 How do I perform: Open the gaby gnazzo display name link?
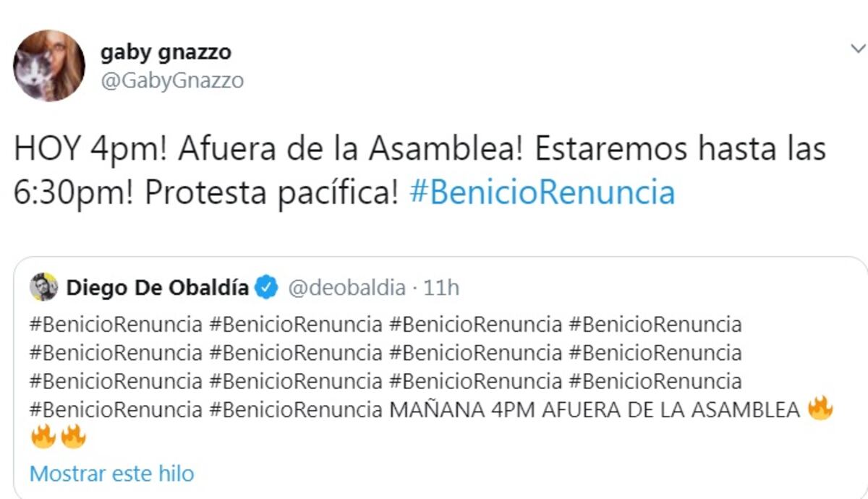point(166,52)
